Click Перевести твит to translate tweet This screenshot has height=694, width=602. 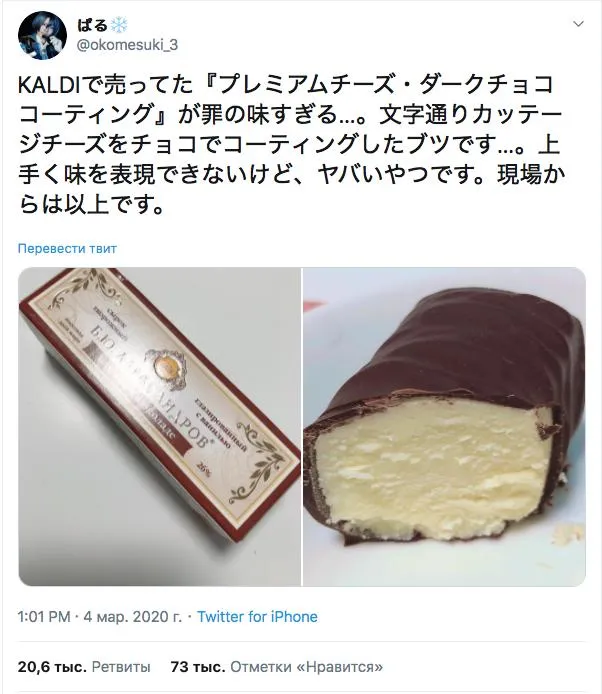click(67, 249)
